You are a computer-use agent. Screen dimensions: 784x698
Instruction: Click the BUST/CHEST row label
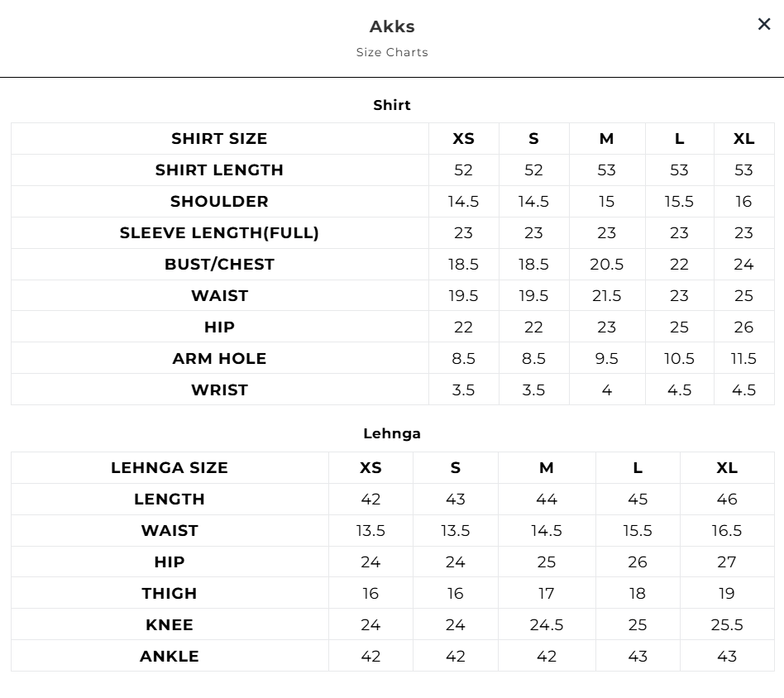219,265
